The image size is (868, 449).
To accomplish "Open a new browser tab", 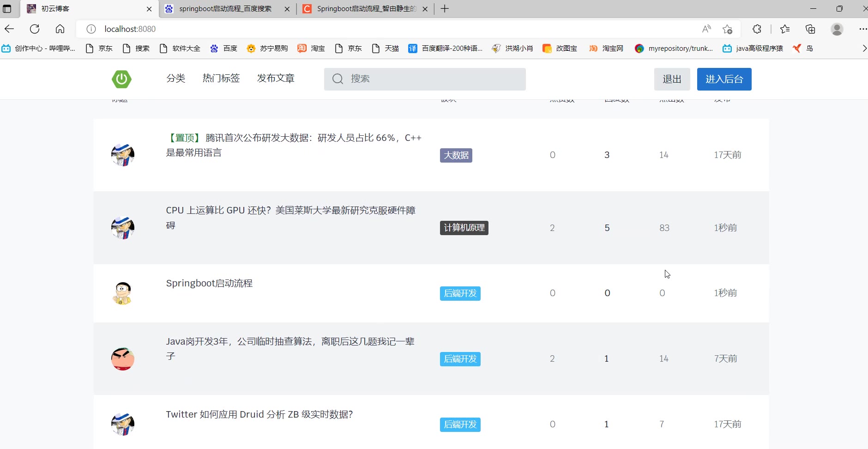I will [445, 9].
